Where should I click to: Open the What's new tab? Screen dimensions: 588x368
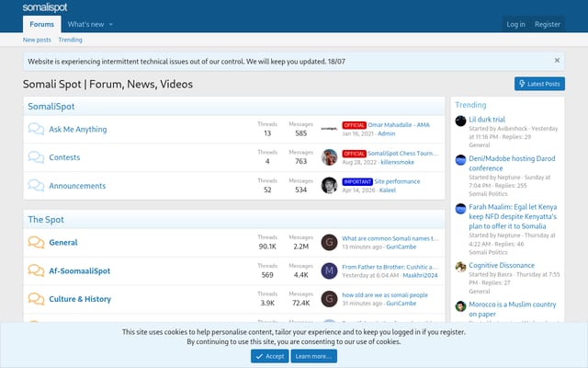tap(85, 24)
